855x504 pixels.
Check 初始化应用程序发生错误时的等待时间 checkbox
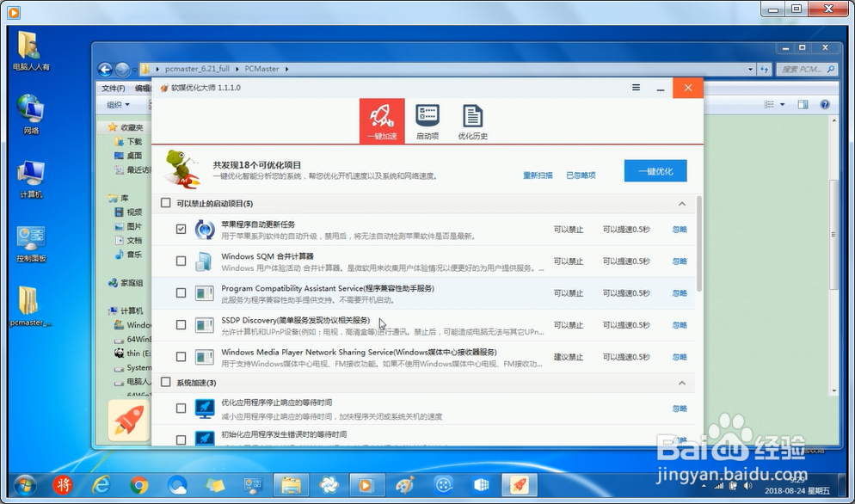pos(181,439)
